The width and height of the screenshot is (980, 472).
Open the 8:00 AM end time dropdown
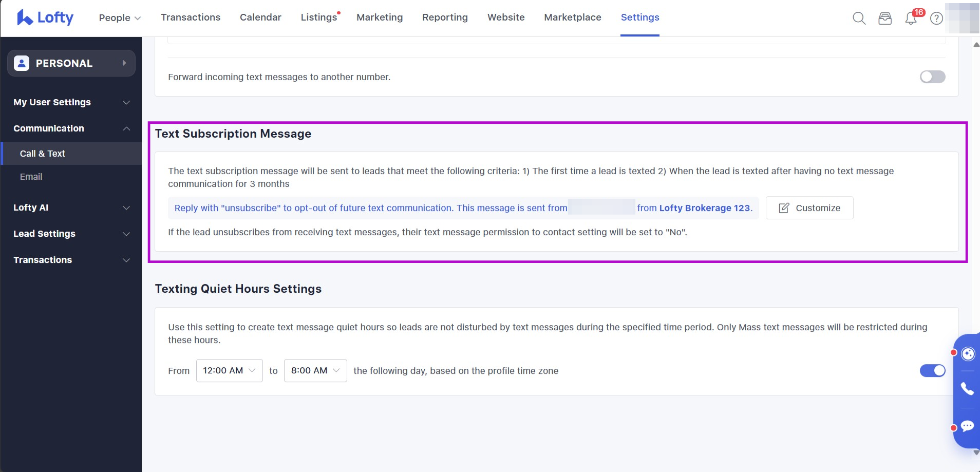315,371
